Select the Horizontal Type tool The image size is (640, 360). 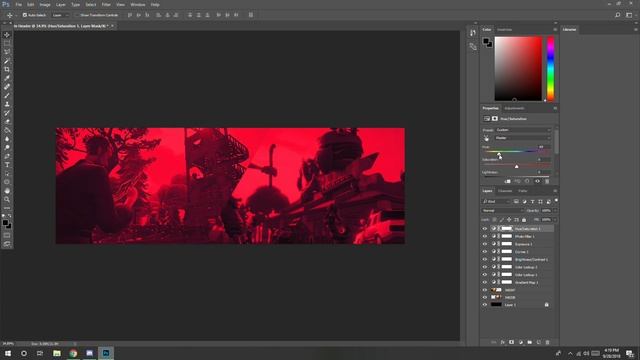pyautogui.click(x=7, y=165)
